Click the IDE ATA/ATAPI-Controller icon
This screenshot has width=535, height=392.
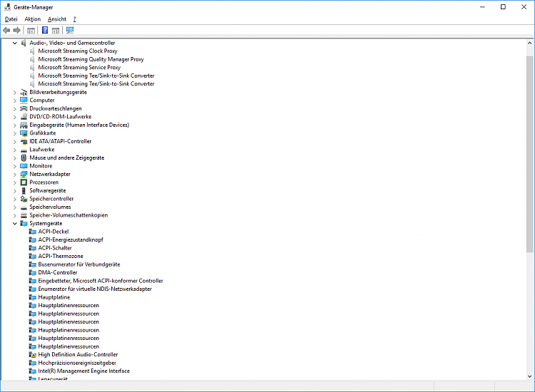pyautogui.click(x=24, y=141)
